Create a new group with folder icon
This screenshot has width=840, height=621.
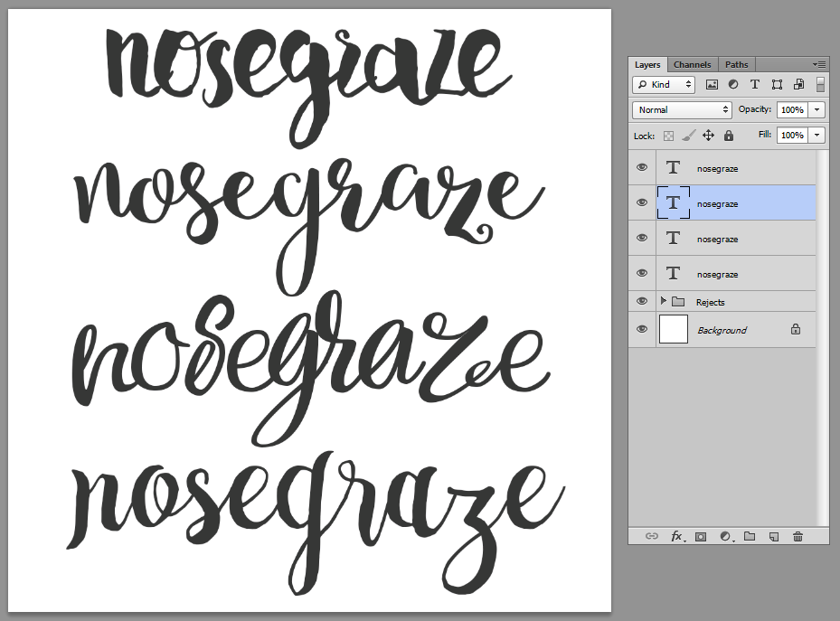pos(750,536)
